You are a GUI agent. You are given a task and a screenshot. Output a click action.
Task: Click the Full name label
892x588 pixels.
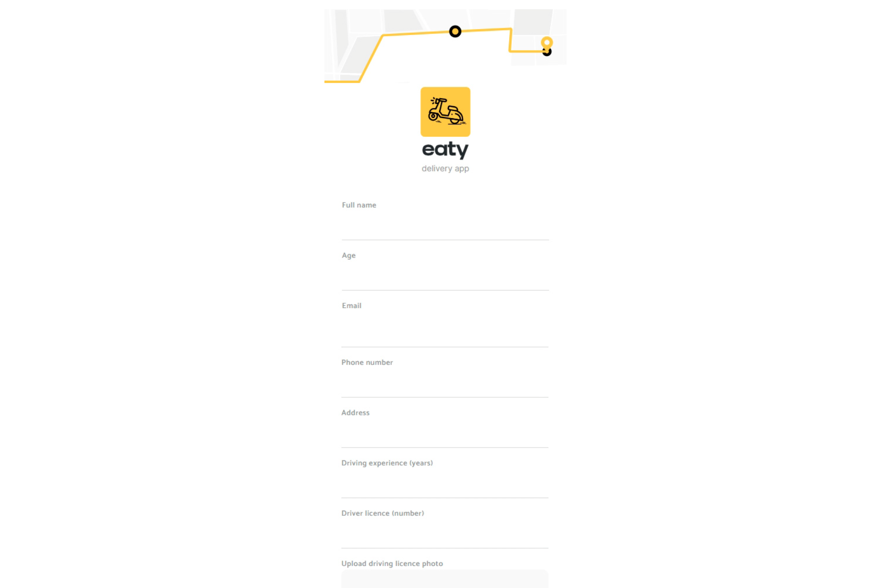[359, 205]
